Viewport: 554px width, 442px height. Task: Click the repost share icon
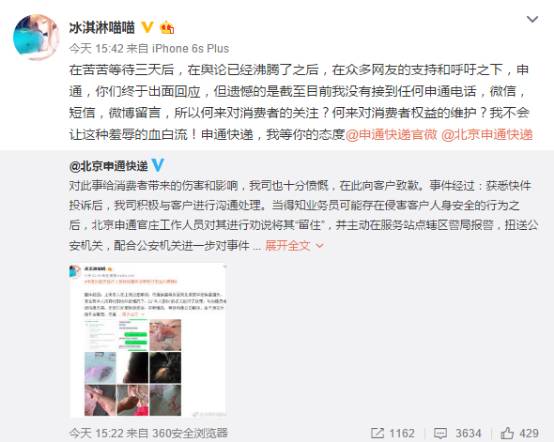377,433
